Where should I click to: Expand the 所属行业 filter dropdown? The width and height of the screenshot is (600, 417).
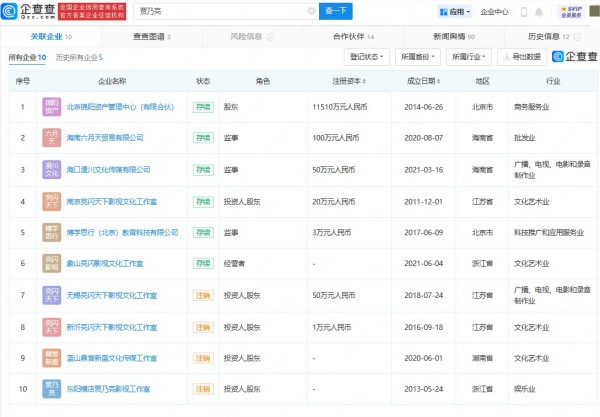tap(468, 57)
